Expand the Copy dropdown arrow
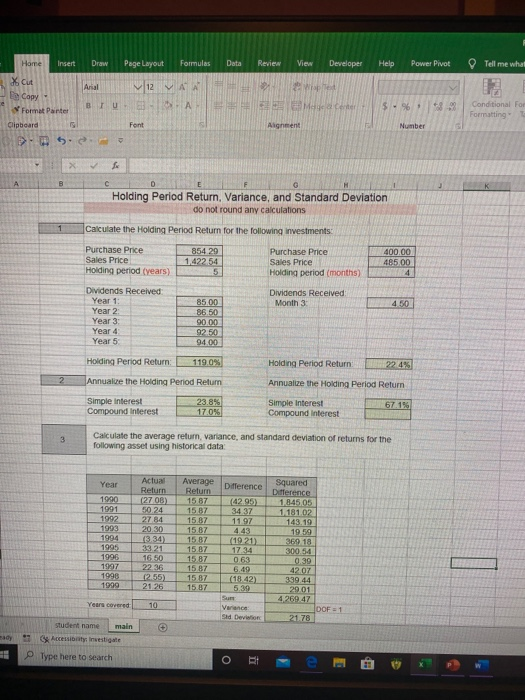 tap(46, 96)
